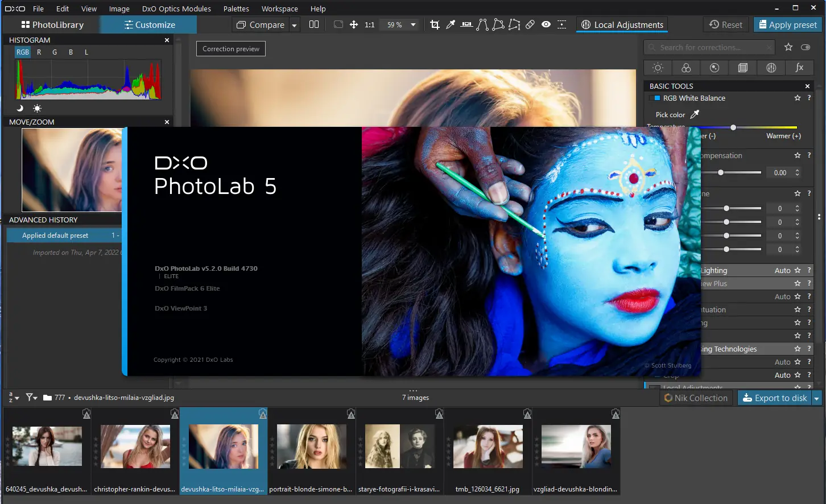
Task: Toggle the correction preview eye in toolbar
Action: [546, 24]
